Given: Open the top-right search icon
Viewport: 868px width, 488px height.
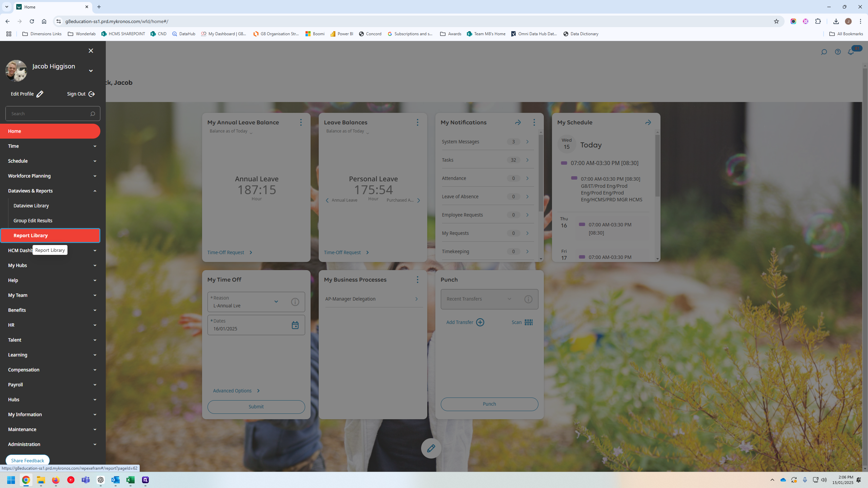Looking at the screenshot, I should [824, 52].
